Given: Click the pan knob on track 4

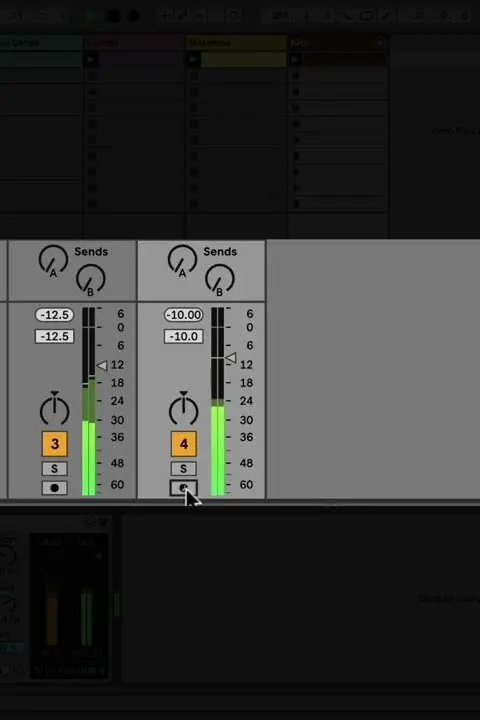Looking at the screenshot, I should tap(184, 409).
